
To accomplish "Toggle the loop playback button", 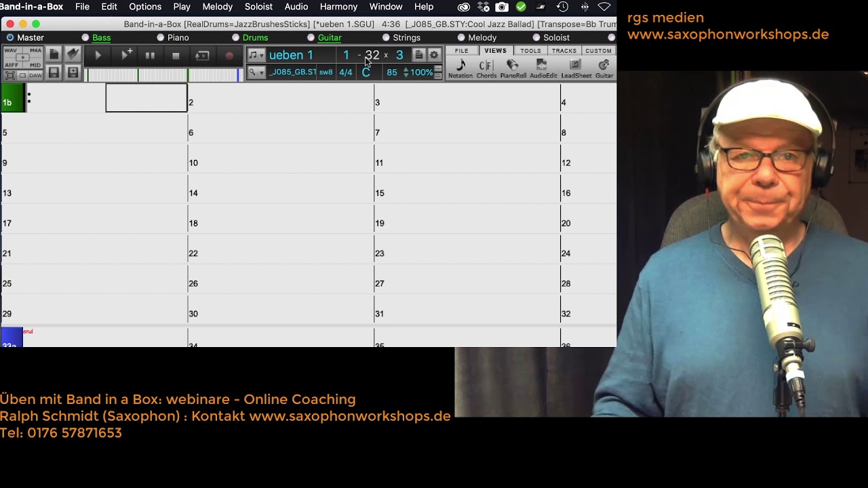I will tap(202, 56).
